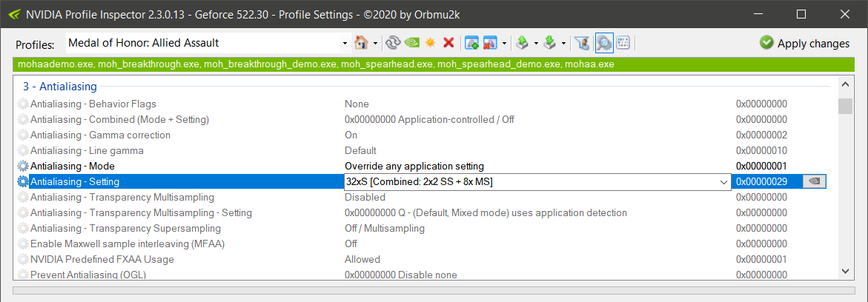868x302 pixels.
Task: Click the Override any application setting value
Action: click(x=414, y=166)
